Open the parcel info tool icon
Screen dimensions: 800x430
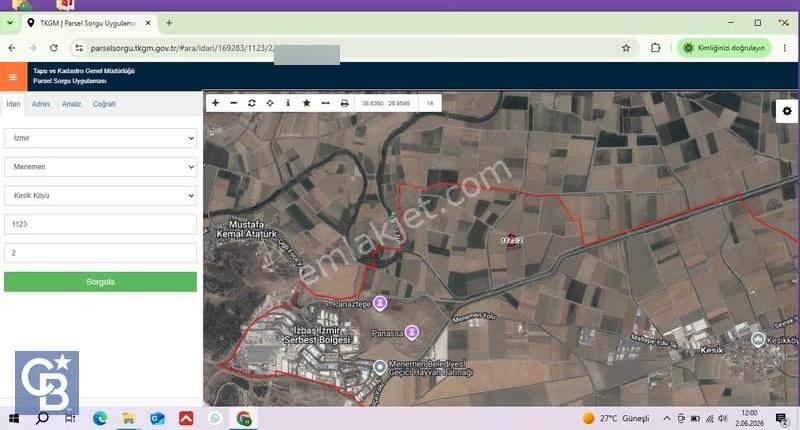coord(288,103)
